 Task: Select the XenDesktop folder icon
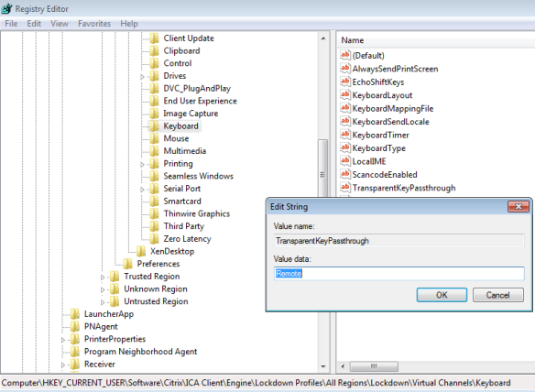141,251
